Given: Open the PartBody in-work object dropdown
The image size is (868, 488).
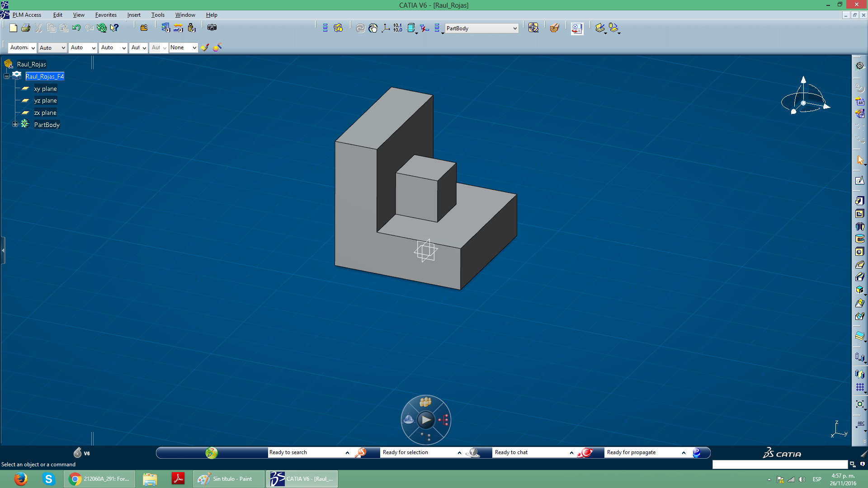Looking at the screenshot, I should [515, 28].
